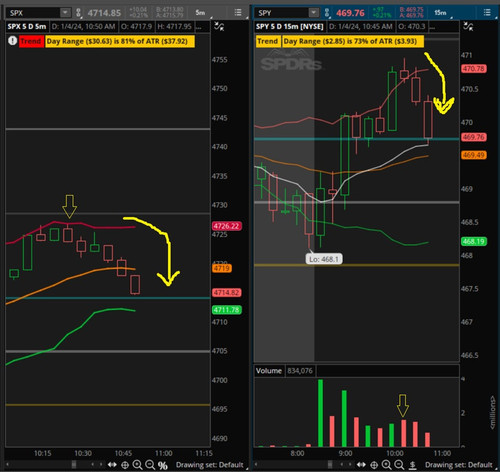Zoom out on the SPX chart
500x472 pixels.
150,465
